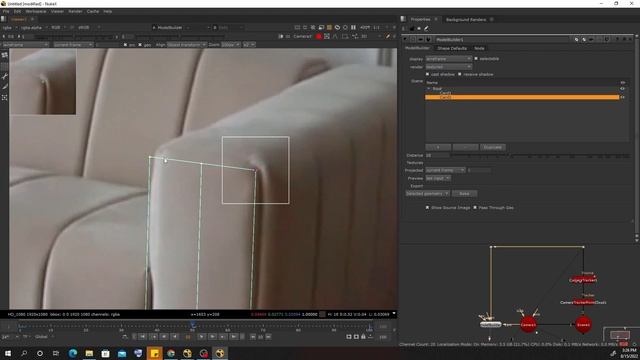The image size is (640, 360).
Task: Open the Render menu
Action: pos(75,11)
